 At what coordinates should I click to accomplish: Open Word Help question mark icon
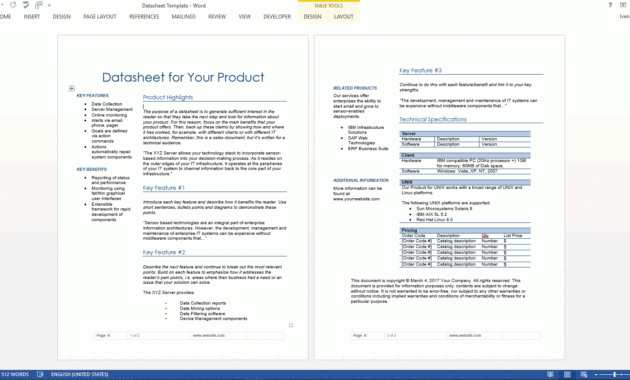[610, 5]
